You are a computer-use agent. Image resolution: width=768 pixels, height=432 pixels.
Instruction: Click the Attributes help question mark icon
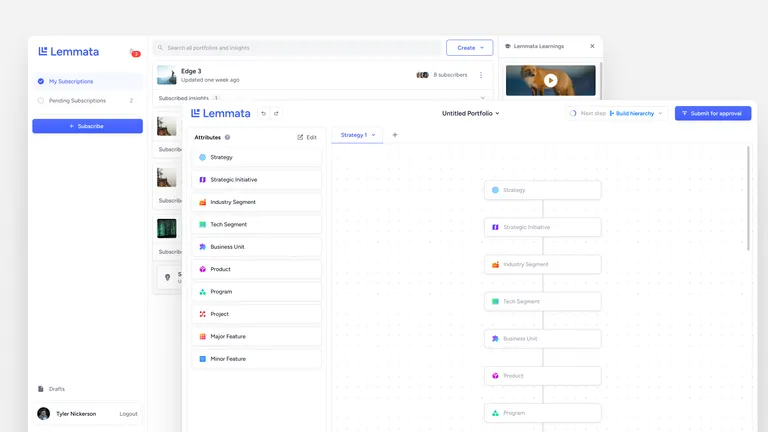click(x=227, y=137)
